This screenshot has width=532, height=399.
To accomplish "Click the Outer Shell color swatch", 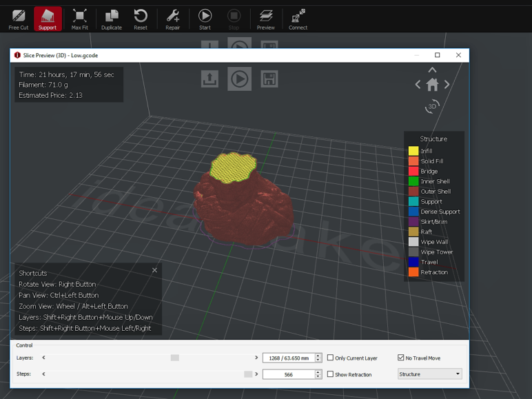I will pos(413,192).
